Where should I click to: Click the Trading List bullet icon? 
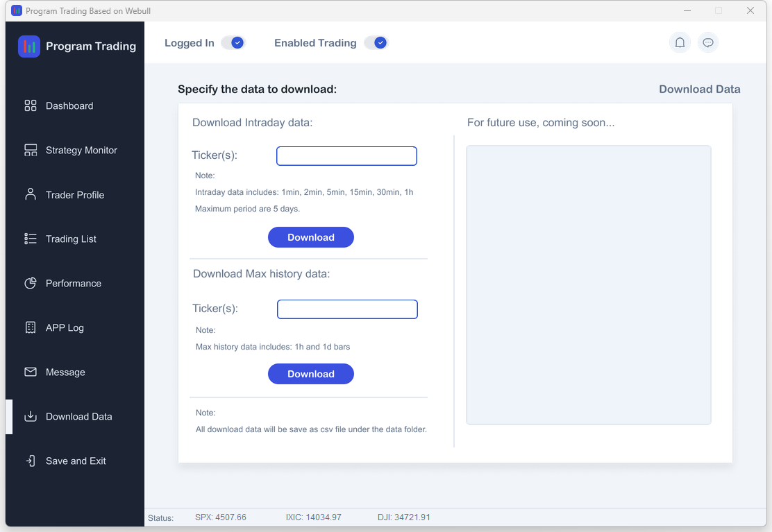[31, 239]
